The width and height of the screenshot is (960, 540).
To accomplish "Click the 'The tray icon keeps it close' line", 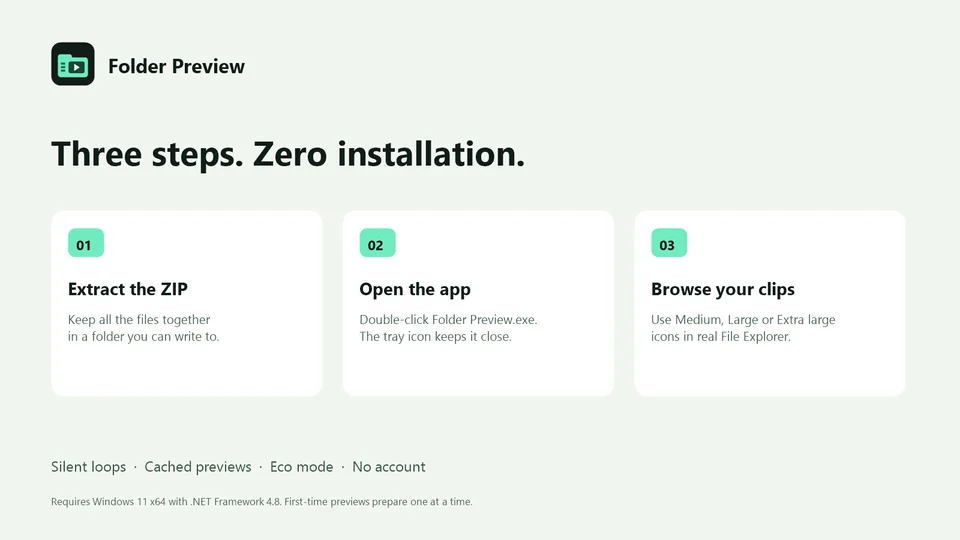I will tap(435, 336).
